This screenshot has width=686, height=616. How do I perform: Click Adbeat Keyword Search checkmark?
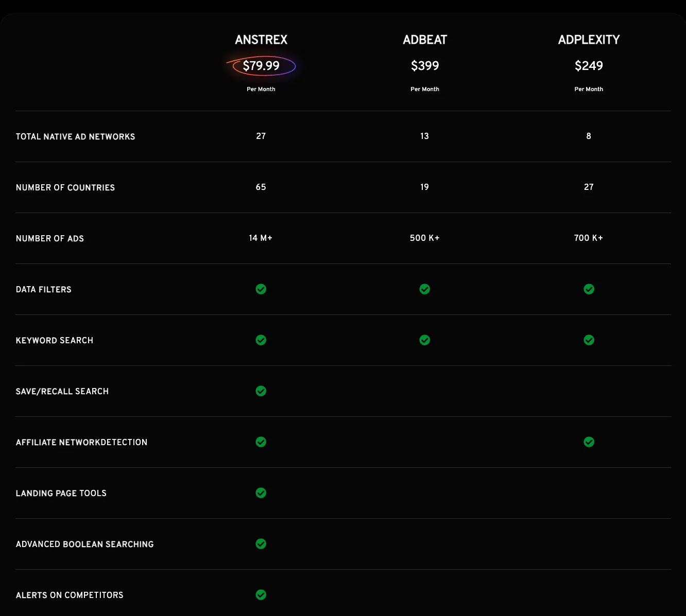(x=425, y=340)
